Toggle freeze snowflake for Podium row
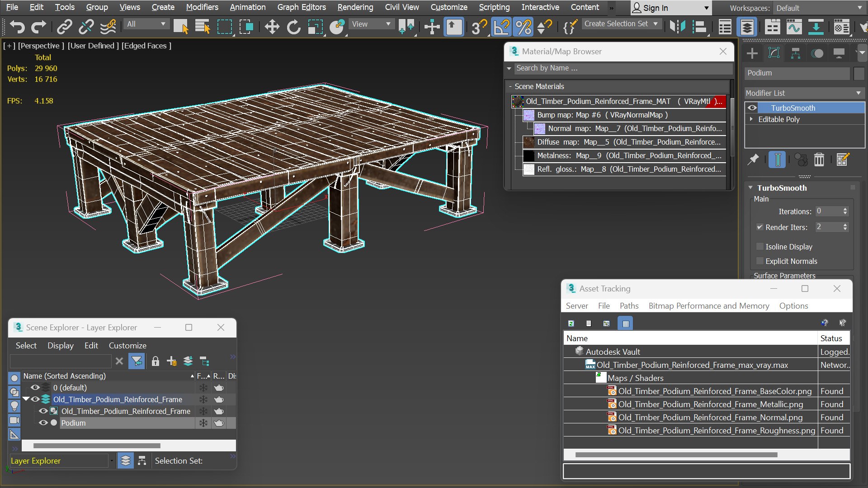This screenshot has width=868, height=488. pyautogui.click(x=203, y=423)
